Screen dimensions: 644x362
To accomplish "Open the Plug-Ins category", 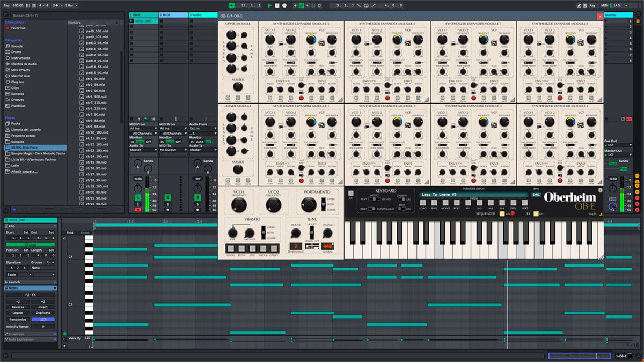I will (x=17, y=82).
